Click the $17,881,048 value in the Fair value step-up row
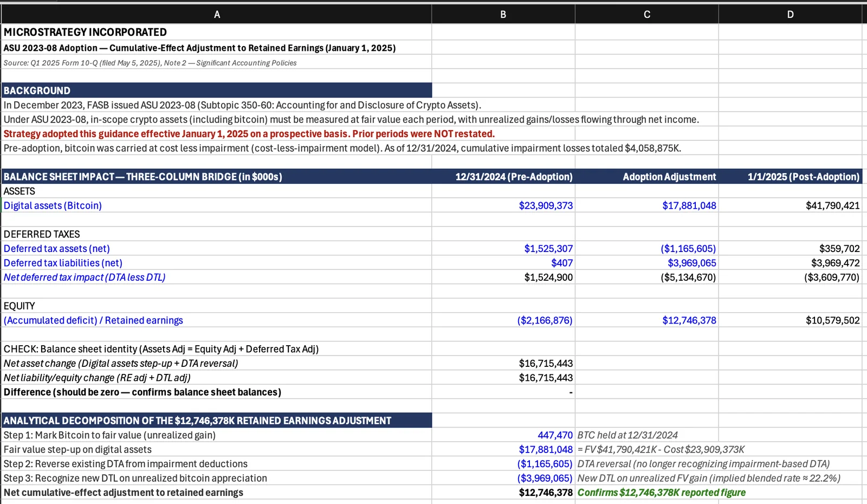This screenshot has width=867, height=504. point(503,449)
